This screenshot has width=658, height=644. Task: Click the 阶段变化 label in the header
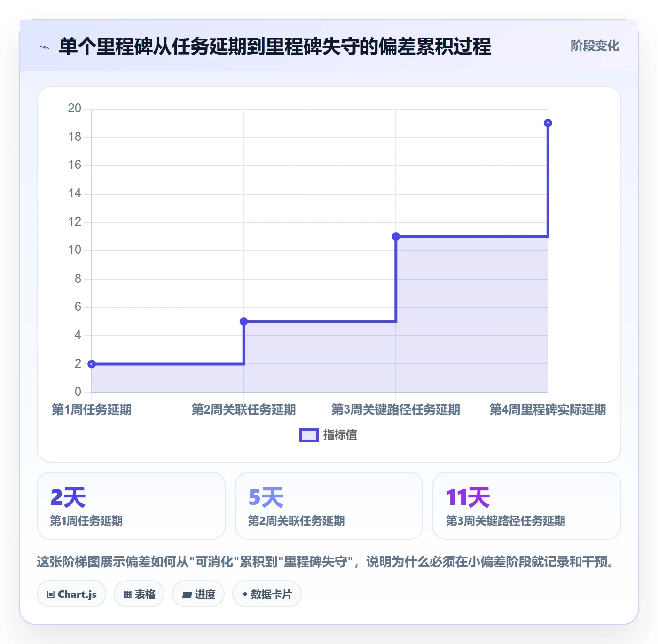click(595, 46)
